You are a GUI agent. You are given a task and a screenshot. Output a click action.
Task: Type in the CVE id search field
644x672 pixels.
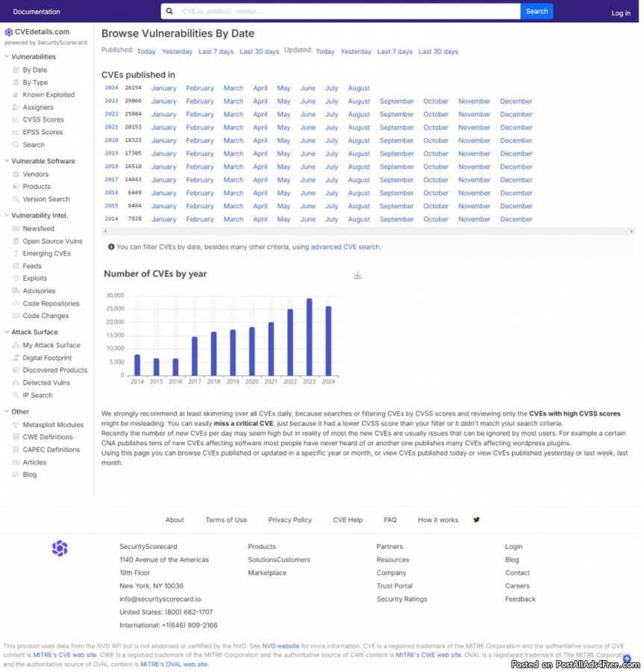pyautogui.click(x=347, y=11)
